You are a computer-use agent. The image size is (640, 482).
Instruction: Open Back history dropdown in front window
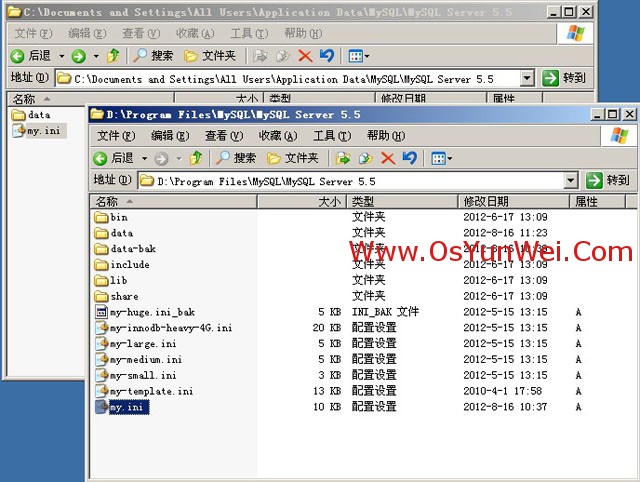click(144, 158)
